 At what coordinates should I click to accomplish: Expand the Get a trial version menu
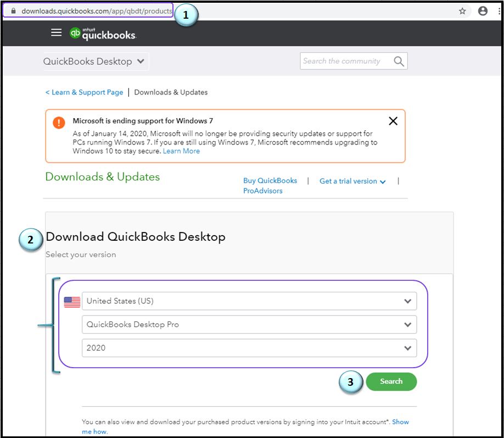(352, 181)
